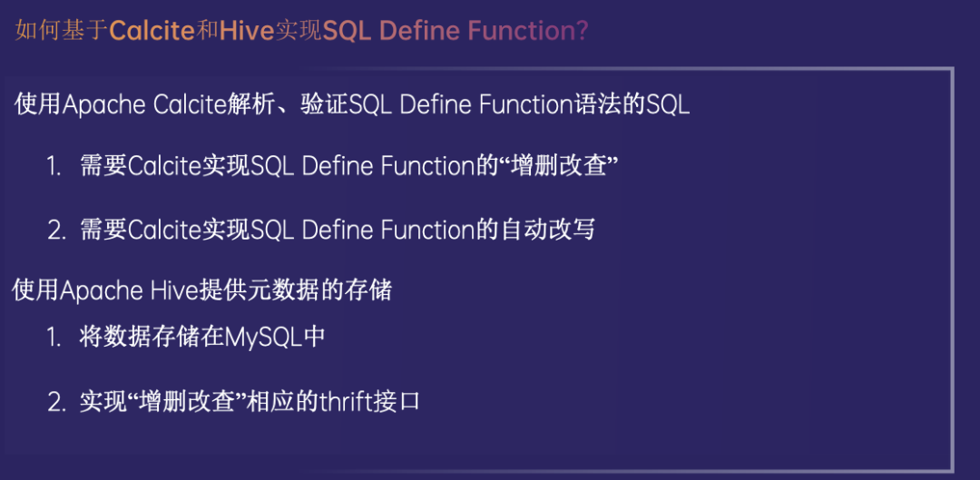The height and width of the screenshot is (480, 980).
Task: Click the heading "使用Apache Hive提供元数据的存储"
Action: [202, 290]
